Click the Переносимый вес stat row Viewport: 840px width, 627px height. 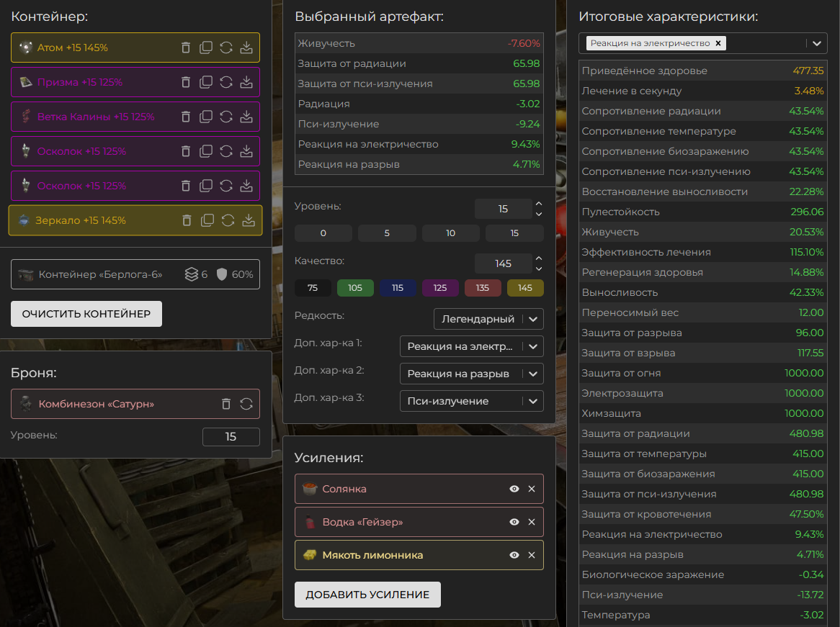pyautogui.click(x=703, y=312)
